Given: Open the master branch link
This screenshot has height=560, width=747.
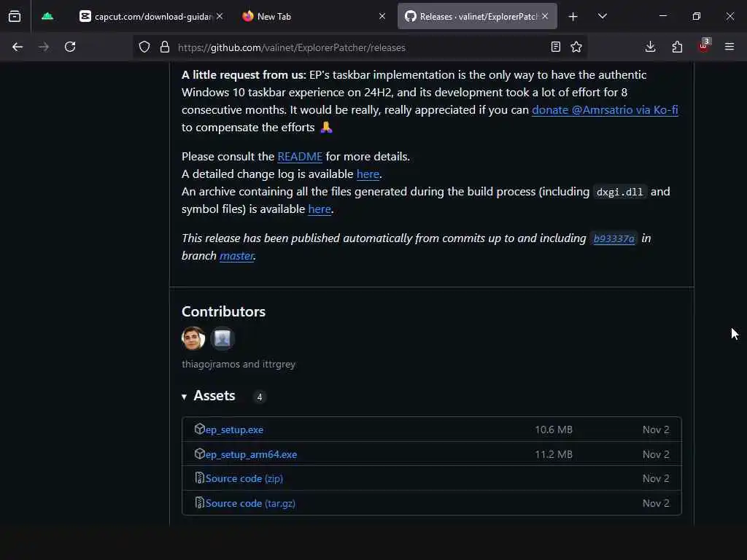Looking at the screenshot, I should (x=237, y=256).
